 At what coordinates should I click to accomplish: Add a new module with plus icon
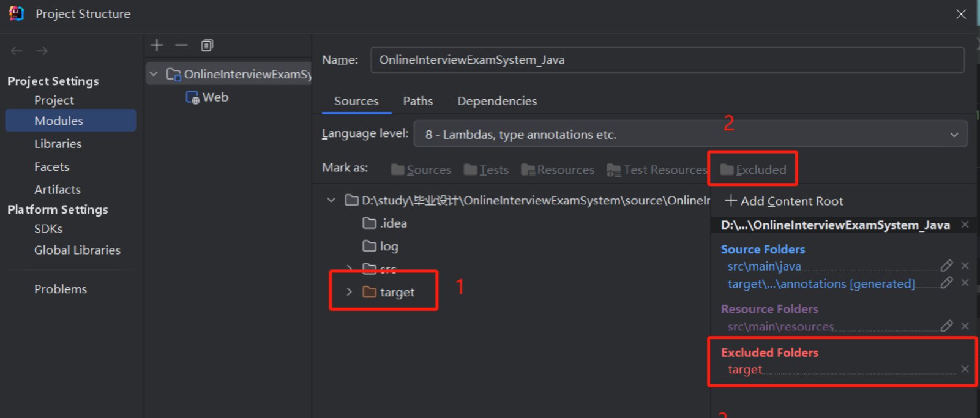click(x=157, y=45)
